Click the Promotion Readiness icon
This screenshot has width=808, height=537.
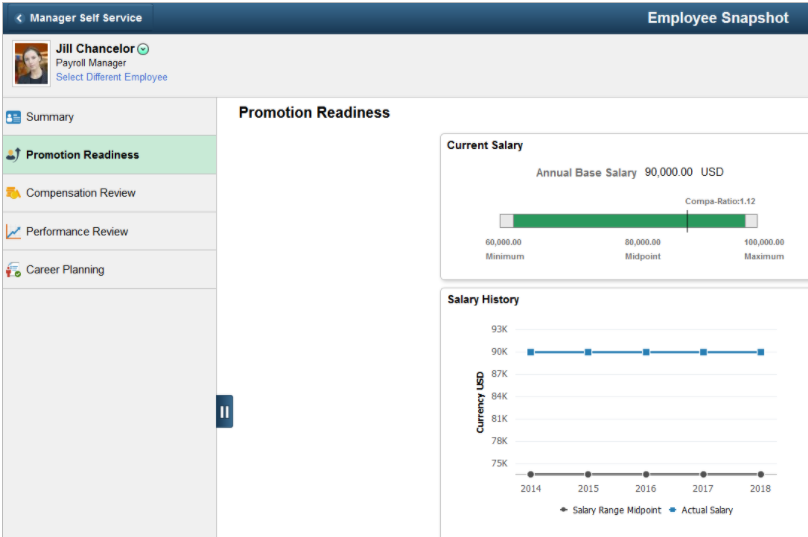click(x=14, y=155)
